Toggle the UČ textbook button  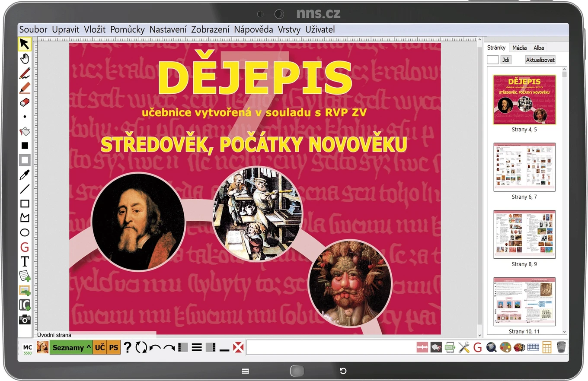[99, 347]
